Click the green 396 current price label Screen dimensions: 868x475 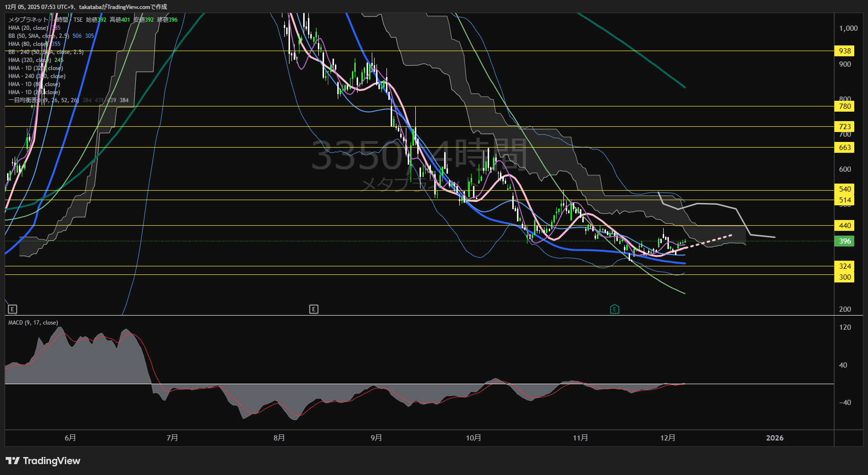pos(844,241)
